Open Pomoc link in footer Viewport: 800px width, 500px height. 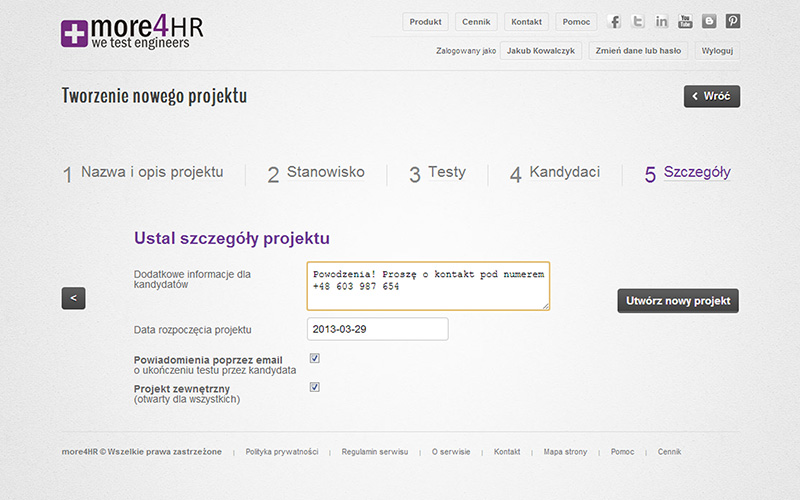[622, 452]
